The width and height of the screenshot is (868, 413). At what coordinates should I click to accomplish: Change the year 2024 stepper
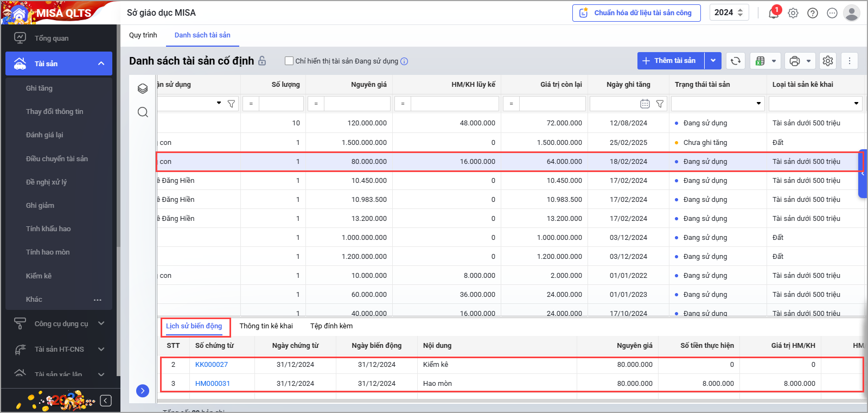tap(740, 12)
